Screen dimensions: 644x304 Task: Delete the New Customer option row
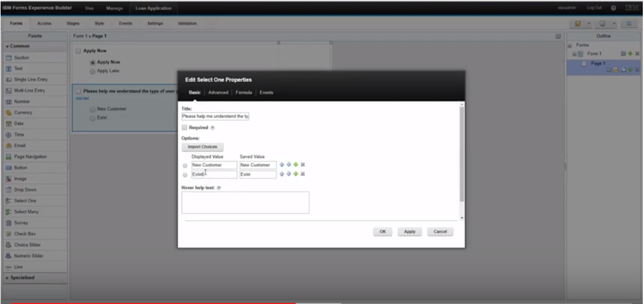pos(303,165)
